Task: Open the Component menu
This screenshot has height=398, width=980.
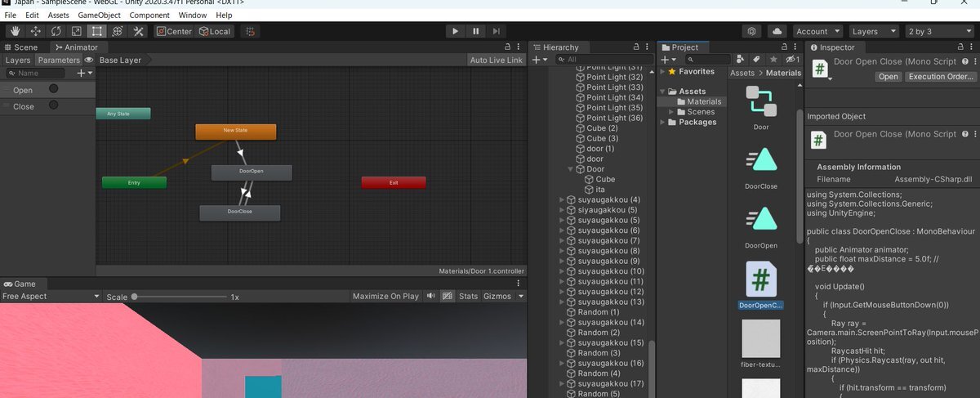Action: click(x=149, y=15)
